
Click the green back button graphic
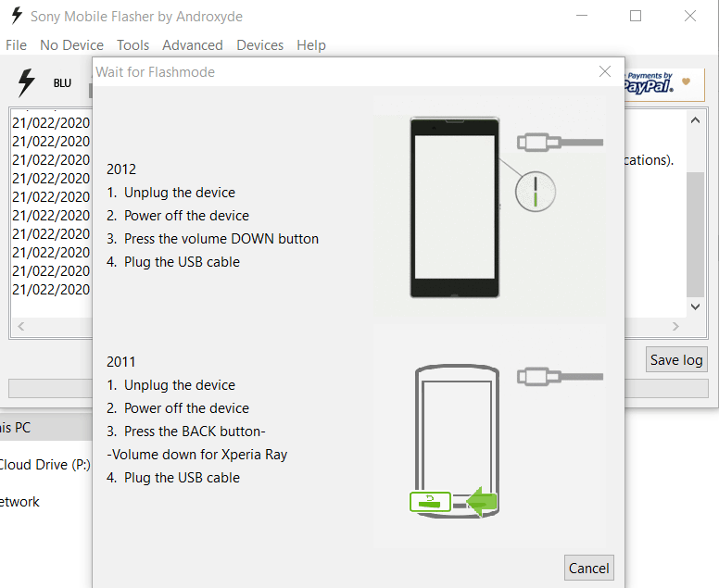point(430,502)
